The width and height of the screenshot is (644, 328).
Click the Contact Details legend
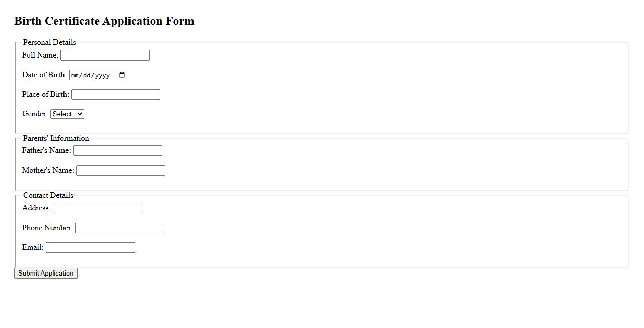48,195
